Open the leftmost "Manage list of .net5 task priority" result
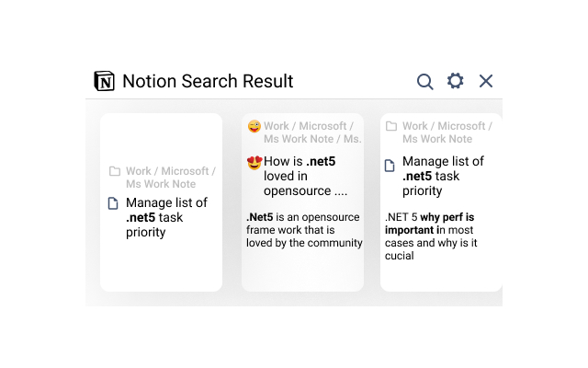588x368 pixels. pyautogui.click(x=166, y=217)
